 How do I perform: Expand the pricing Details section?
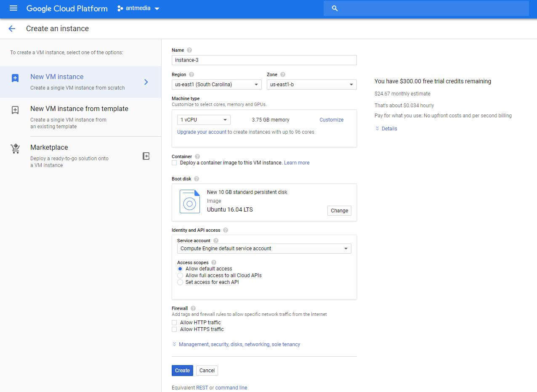(386, 129)
